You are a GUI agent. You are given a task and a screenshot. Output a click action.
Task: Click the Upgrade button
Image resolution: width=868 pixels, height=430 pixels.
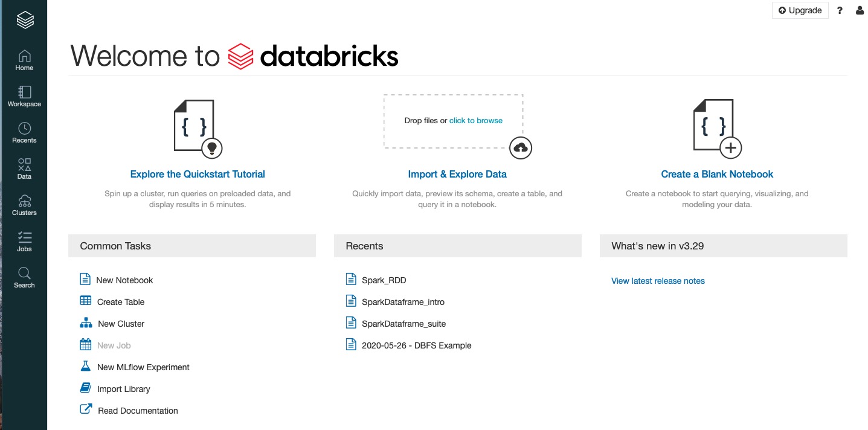pos(800,10)
